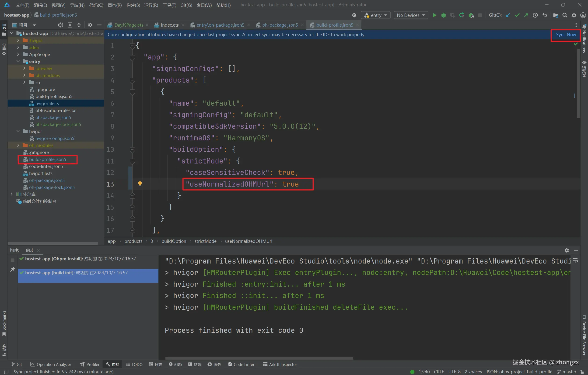Click the Git rollback undo arrow icon
Screen dimensions: 588x375
coord(545,15)
